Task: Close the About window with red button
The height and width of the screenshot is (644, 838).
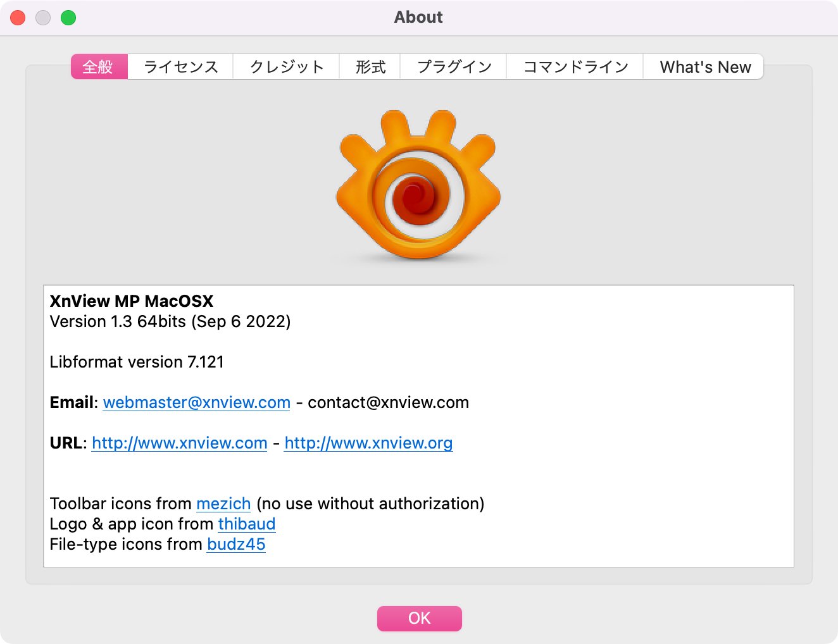Action: (18, 18)
